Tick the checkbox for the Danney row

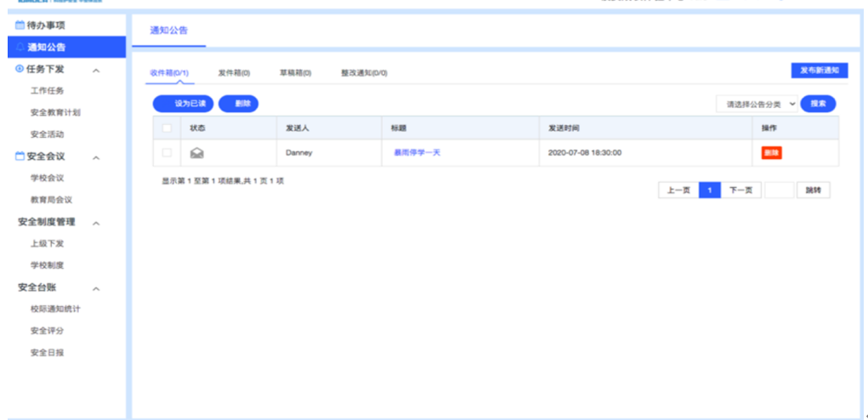coord(167,153)
